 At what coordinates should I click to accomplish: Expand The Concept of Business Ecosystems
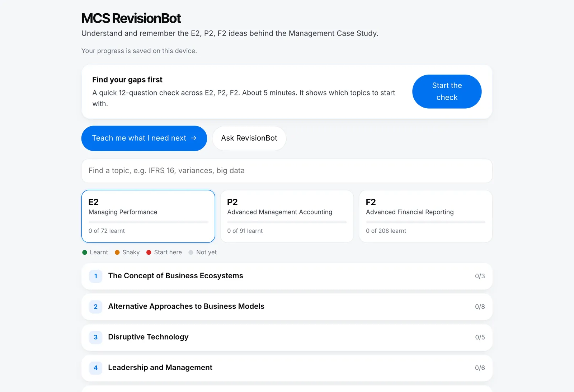(x=287, y=276)
